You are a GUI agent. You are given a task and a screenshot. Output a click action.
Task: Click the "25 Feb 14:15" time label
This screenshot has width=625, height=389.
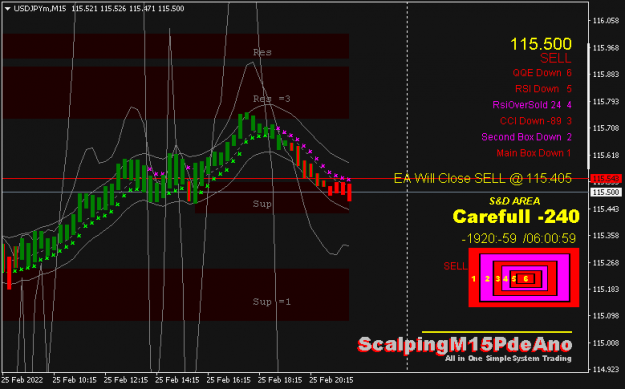pyautogui.click(x=177, y=380)
